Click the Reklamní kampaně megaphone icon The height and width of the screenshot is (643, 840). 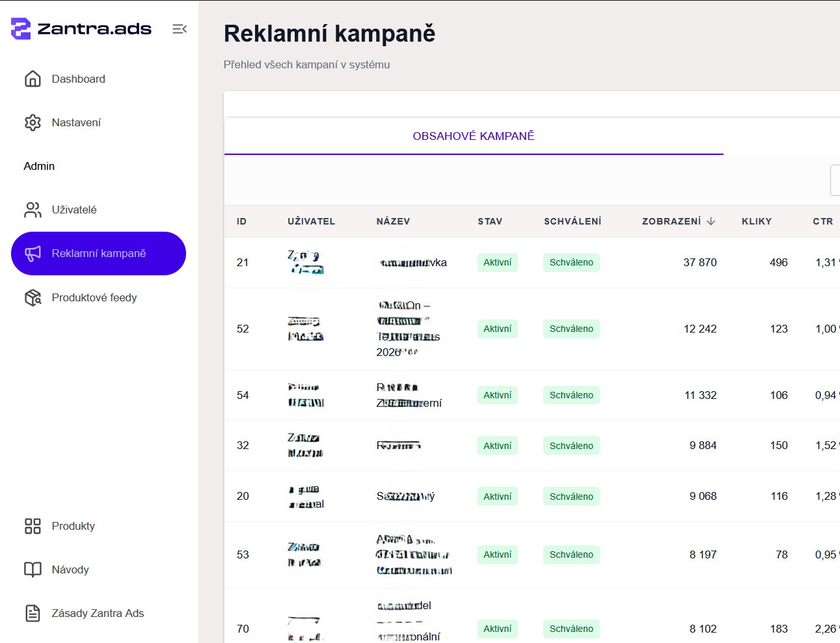click(33, 253)
